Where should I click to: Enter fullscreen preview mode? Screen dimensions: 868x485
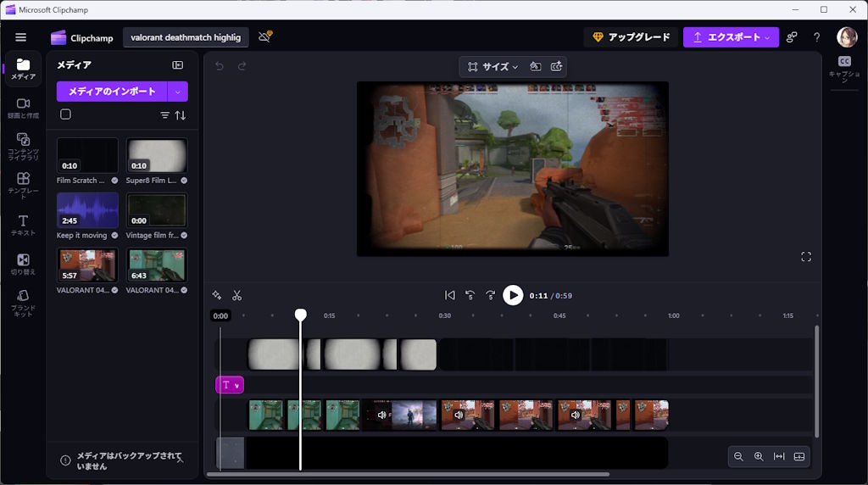tap(806, 257)
